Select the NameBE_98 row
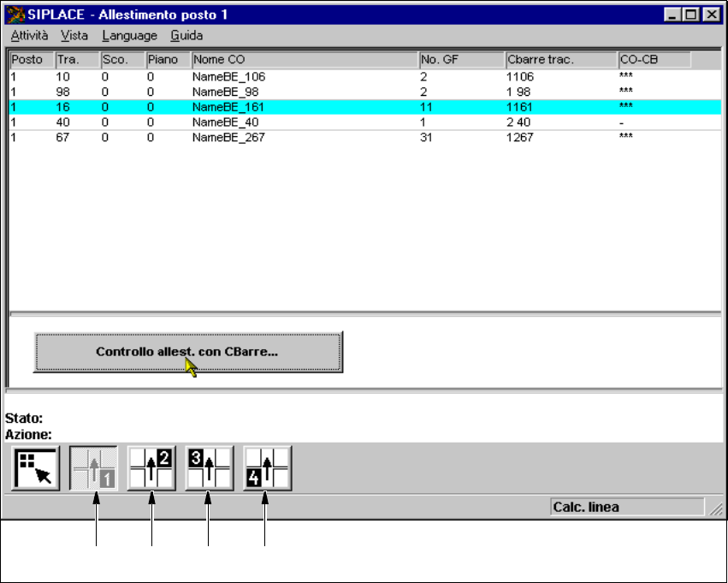This screenshot has width=728, height=583. point(365,92)
